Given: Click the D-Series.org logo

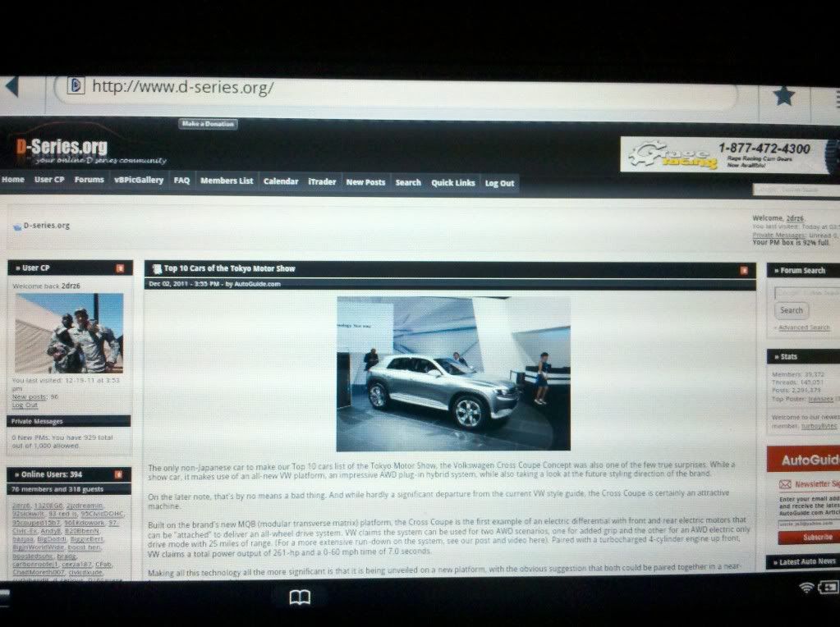Looking at the screenshot, I should 62,147.
